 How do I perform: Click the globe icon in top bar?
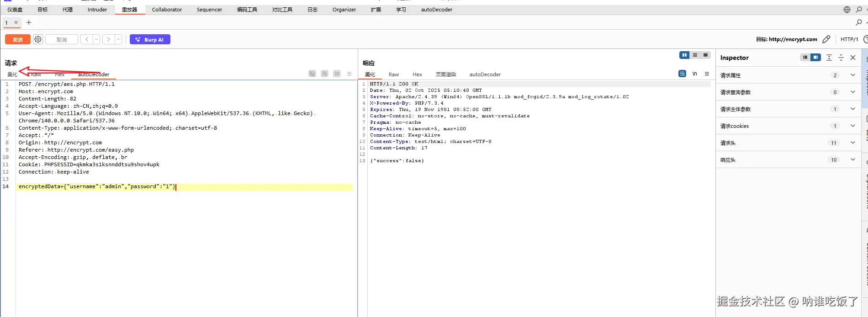tap(847, 10)
